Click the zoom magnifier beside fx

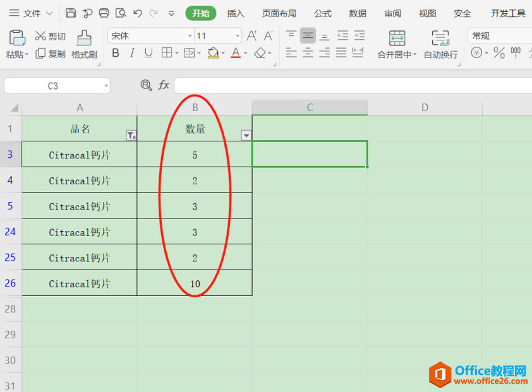click(x=146, y=85)
